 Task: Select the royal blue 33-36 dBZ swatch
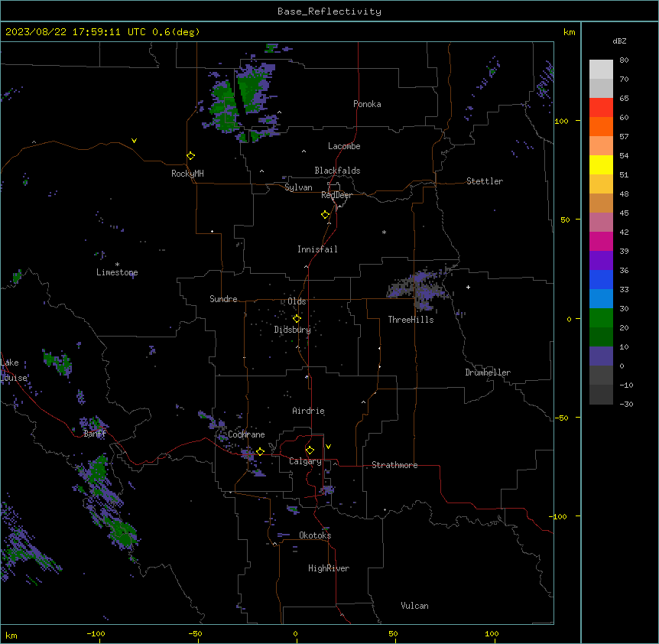601,280
